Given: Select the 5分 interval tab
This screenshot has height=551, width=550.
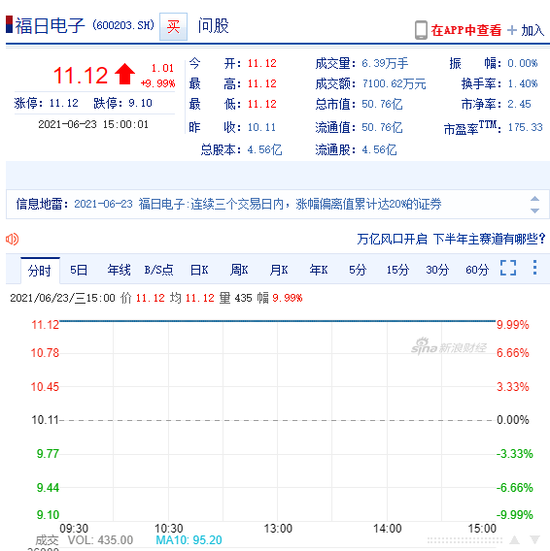Looking at the screenshot, I should click(358, 270).
